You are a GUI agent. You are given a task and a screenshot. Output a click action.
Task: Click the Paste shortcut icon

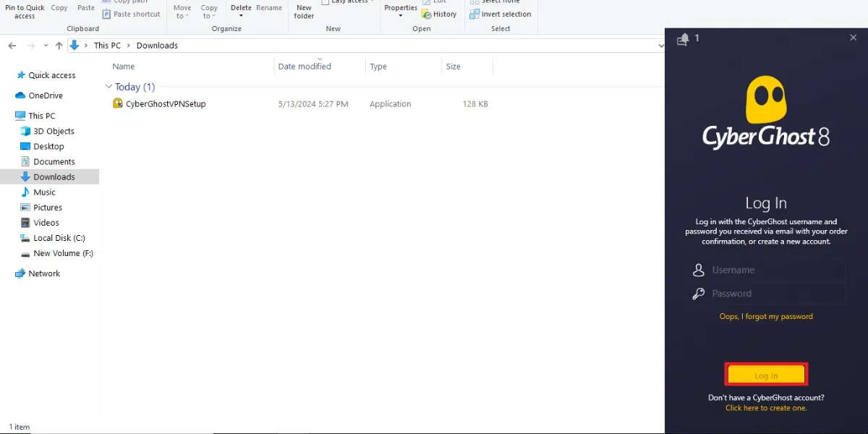pos(106,14)
